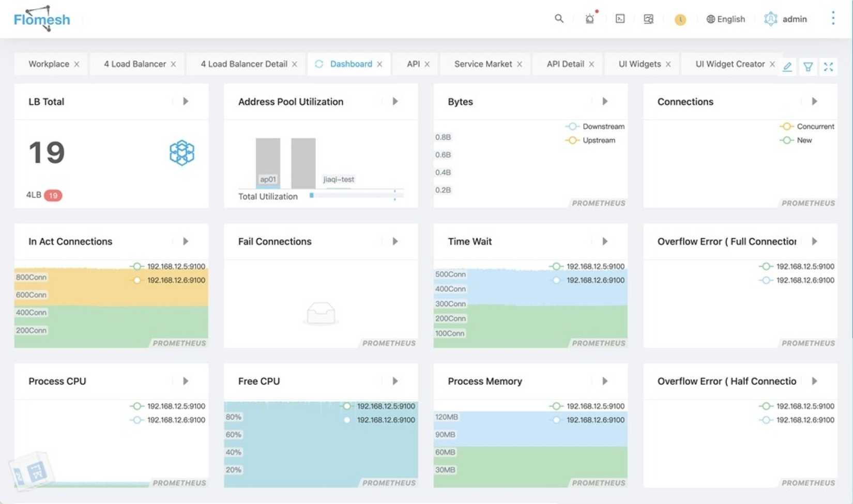Open the UI Widget Creator tab
The image size is (853, 504).
[x=730, y=64]
